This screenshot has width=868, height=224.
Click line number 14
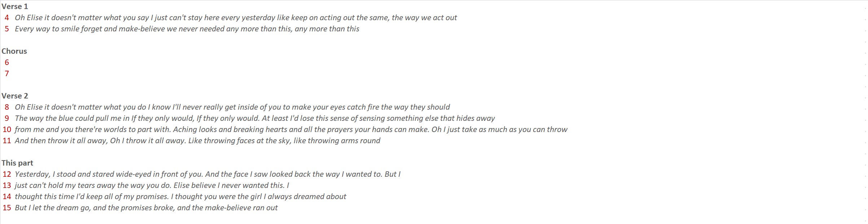(x=7, y=197)
